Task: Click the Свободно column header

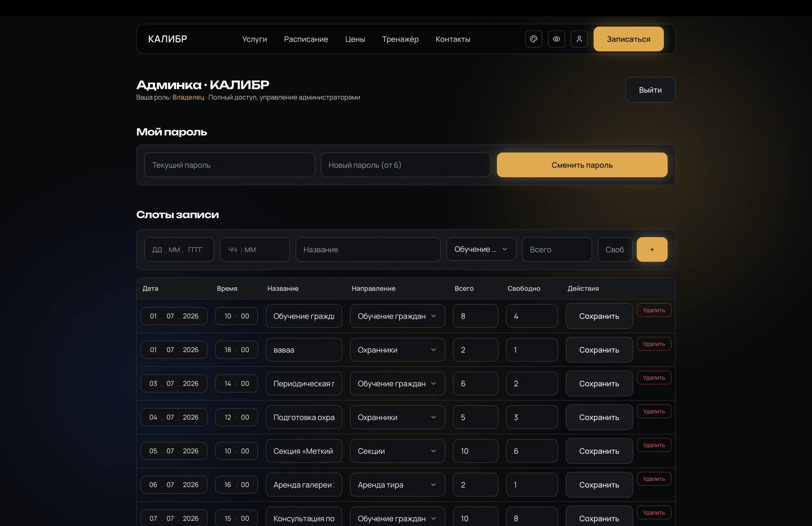Action: pos(524,288)
